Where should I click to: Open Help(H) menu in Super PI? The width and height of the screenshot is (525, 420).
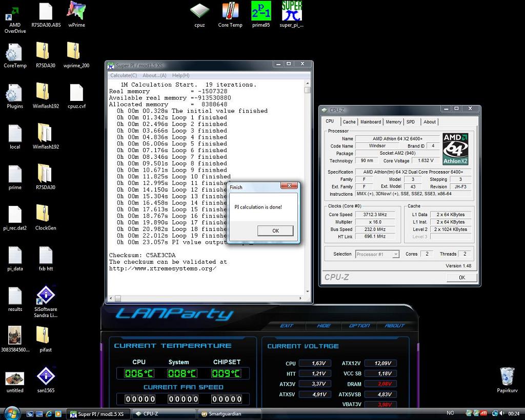pyautogui.click(x=181, y=76)
